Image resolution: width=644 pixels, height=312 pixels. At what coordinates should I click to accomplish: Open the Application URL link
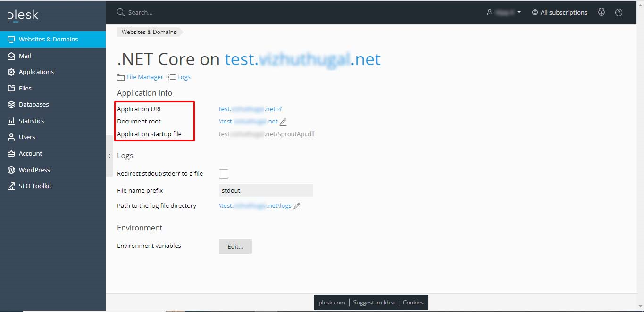tap(247, 109)
